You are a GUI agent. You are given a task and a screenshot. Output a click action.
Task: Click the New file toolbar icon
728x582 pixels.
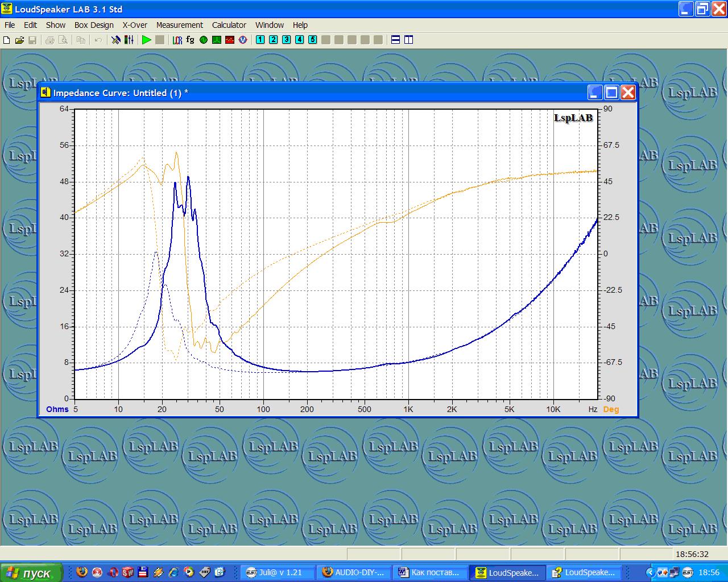point(7,40)
